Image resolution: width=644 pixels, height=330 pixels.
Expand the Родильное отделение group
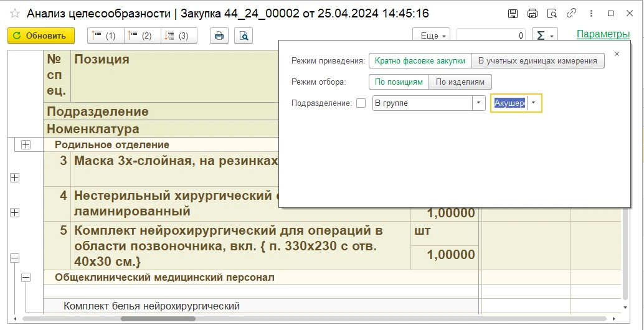pyautogui.click(x=26, y=144)
